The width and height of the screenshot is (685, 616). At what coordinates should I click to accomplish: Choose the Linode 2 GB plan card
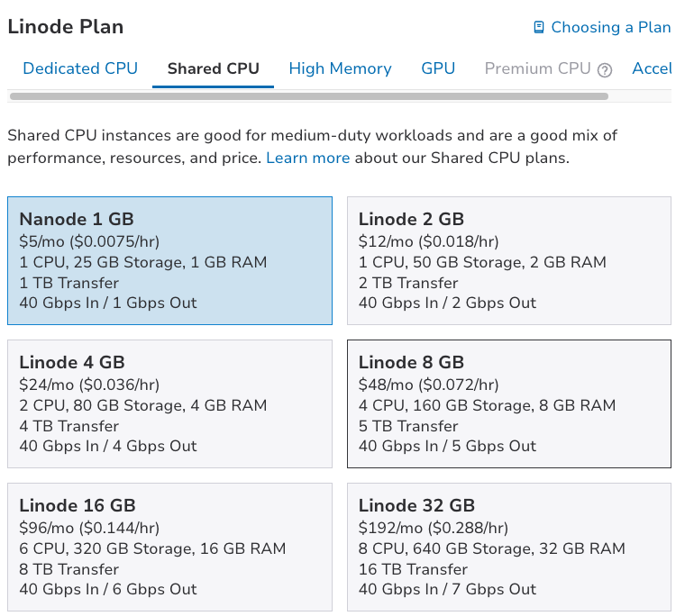(x=509, y=260)
